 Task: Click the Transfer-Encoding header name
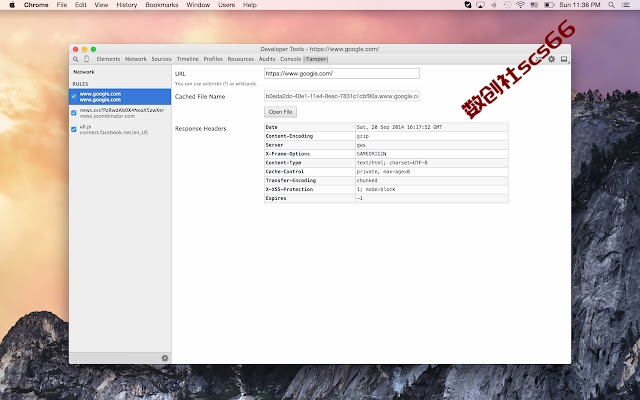click(x=291, y=180)
